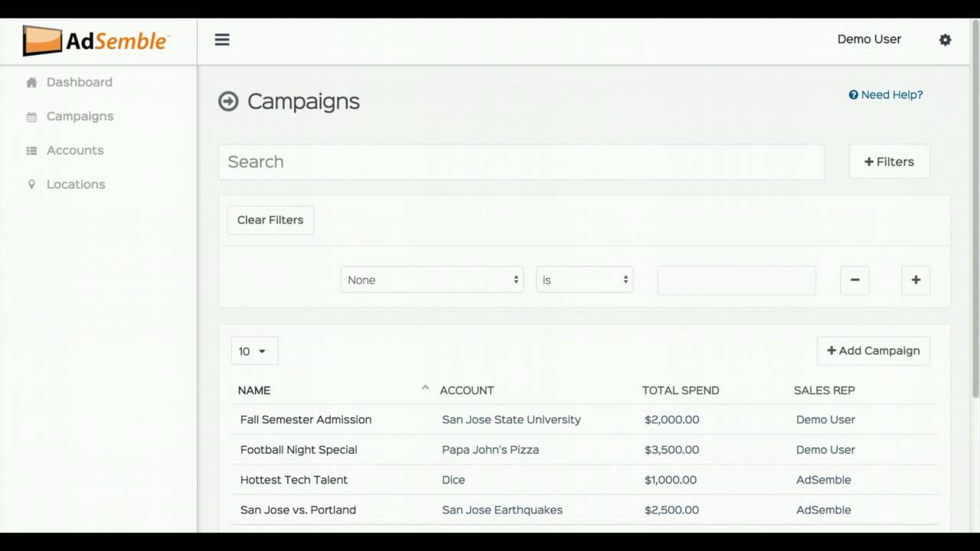
Task: Open the 'is' operator dropdown
Action: pos(585,280)
